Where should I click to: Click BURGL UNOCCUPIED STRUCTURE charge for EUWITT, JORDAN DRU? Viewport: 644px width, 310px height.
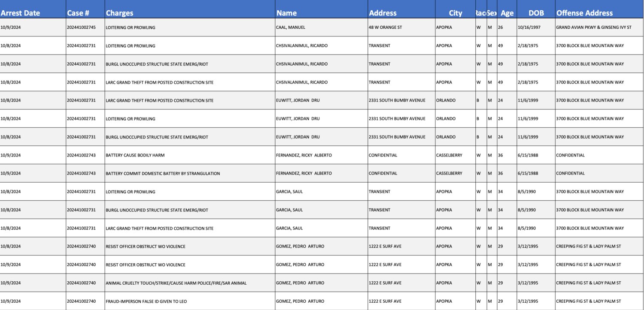(157, 137)
